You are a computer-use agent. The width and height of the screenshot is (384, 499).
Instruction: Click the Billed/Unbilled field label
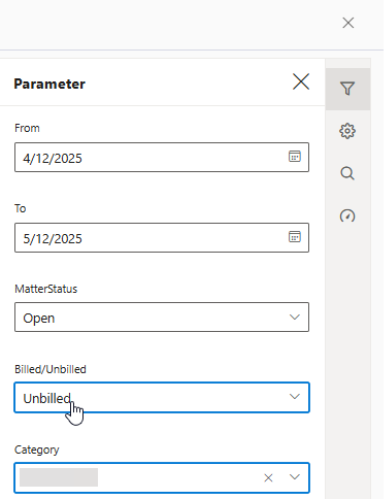point(50,369)
